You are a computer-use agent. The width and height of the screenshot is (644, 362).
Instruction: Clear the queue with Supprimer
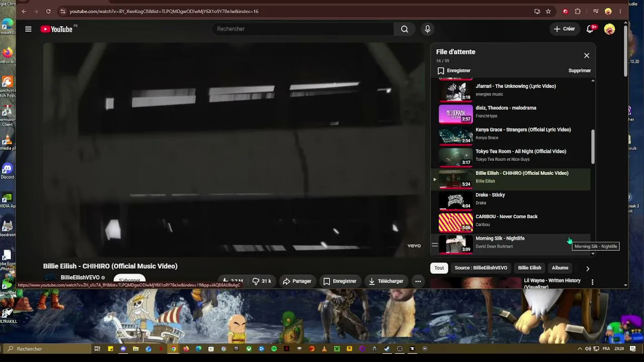pyautogui.click(x=580, y=71)
